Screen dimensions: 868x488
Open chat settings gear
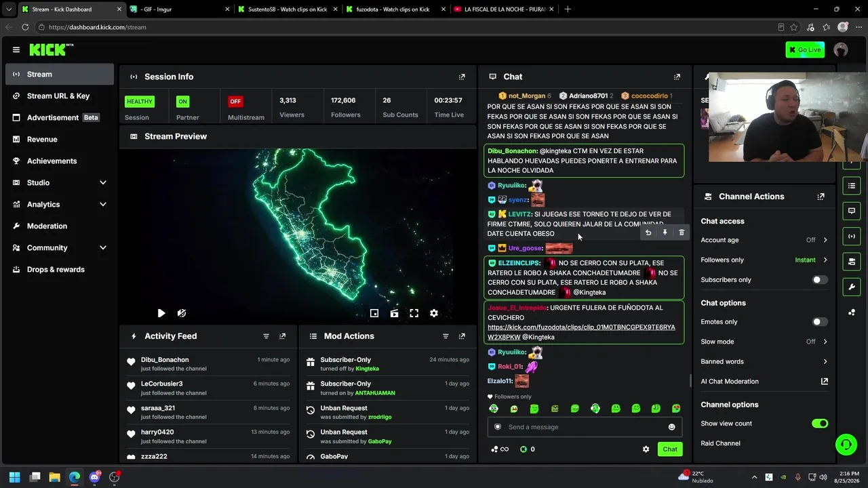pos(646,449)
